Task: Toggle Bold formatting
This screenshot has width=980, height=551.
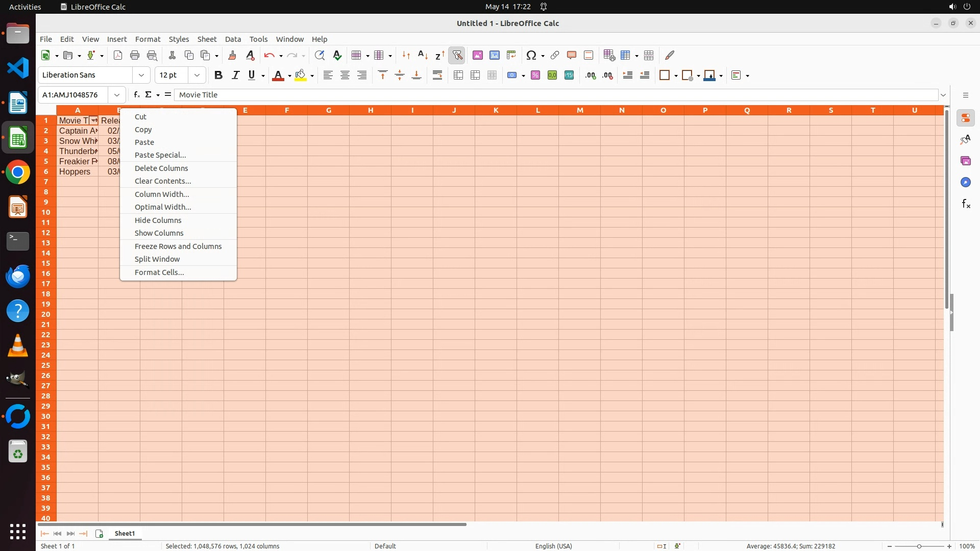Action: click(218, 76)
